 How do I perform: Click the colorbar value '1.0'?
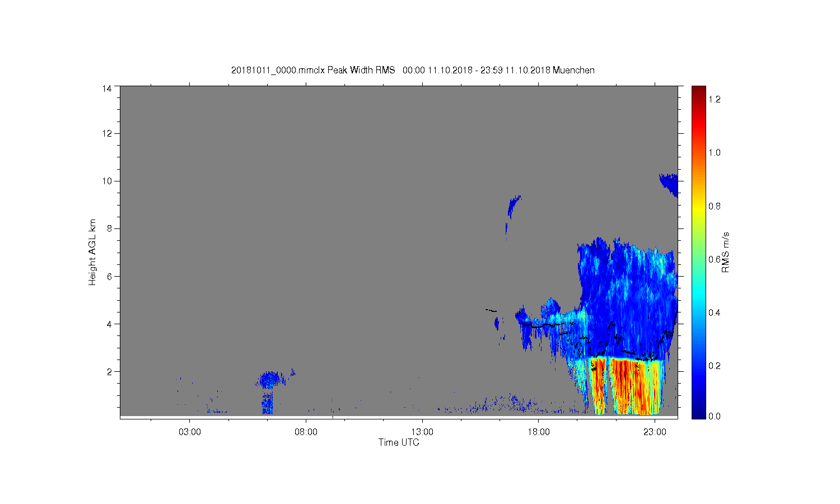715,152
